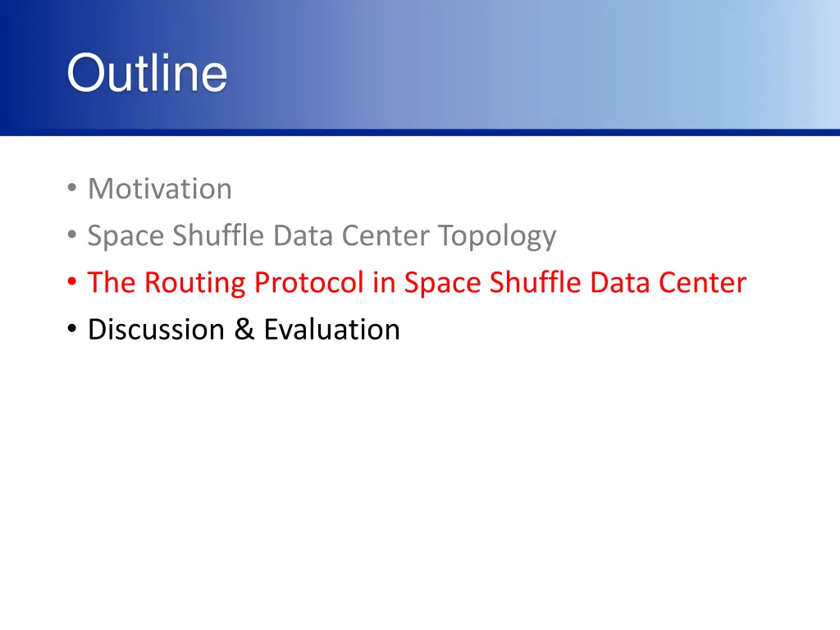
Task: Select the red word "Data" in routing line
Action: (x=620, y=282)
